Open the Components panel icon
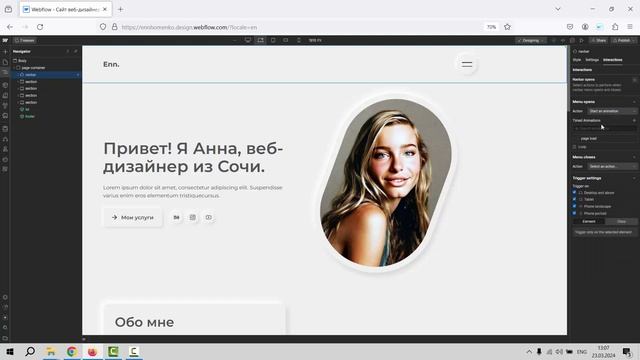The width and height of the screenshot is (640, 360). coord(5,85)
